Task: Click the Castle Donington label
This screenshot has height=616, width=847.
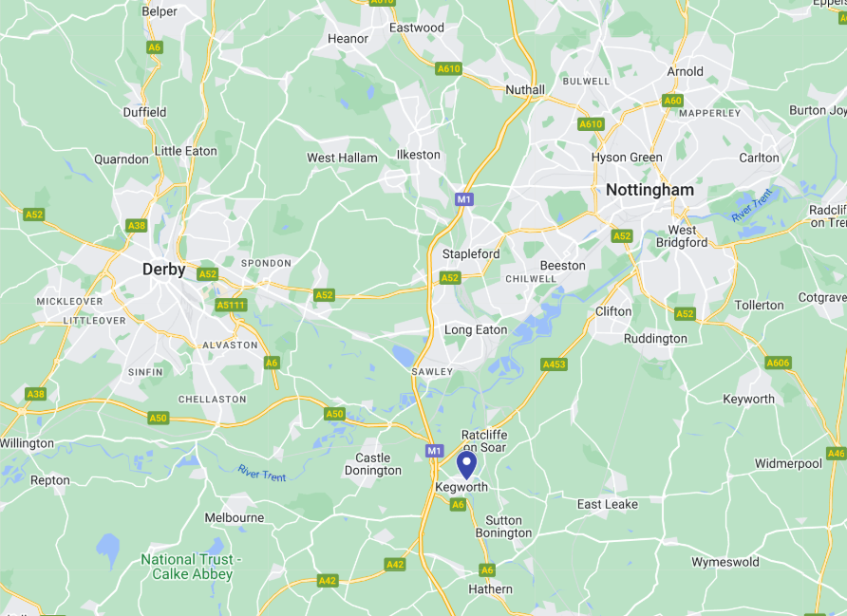Action: pos(373,464)
